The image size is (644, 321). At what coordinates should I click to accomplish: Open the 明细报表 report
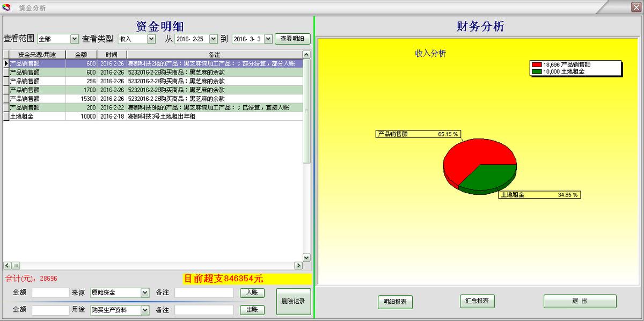[395, 302]
